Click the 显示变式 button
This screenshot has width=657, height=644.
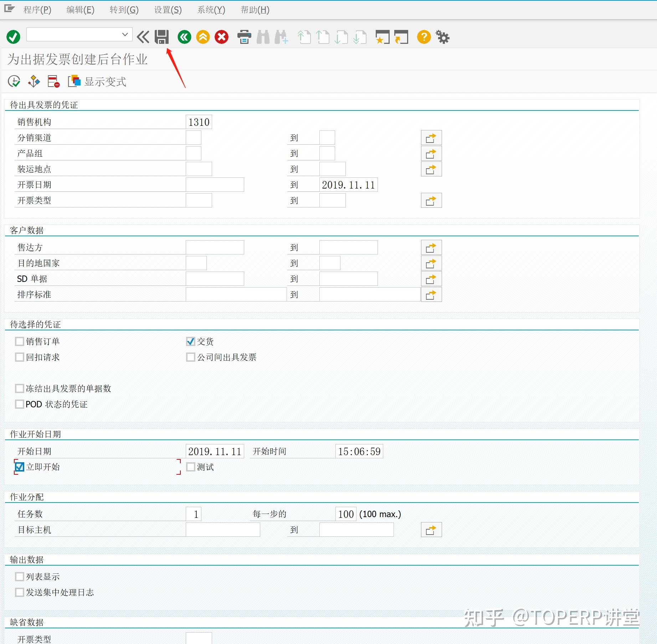[97, 81]
